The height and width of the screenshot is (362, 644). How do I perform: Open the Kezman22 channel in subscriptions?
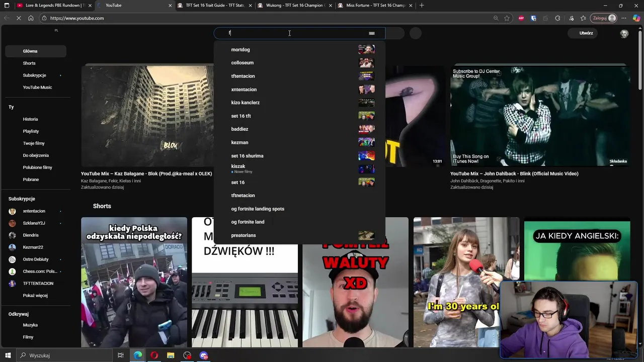35,247
